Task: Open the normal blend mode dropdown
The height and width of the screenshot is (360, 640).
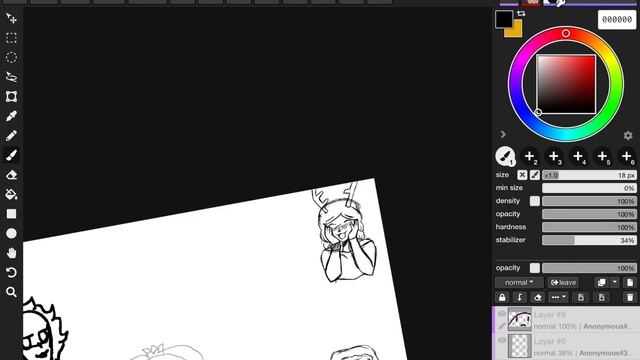Action: (x=519, y=282)
